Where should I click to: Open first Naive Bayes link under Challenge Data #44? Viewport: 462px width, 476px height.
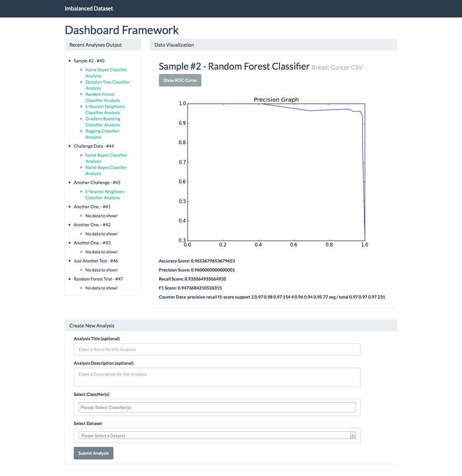[106, 158]
